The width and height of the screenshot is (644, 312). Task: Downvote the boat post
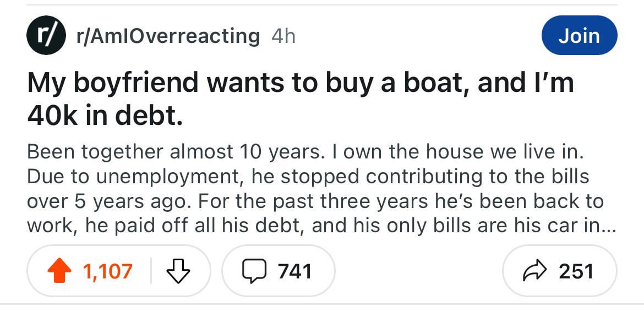(178, 271)
